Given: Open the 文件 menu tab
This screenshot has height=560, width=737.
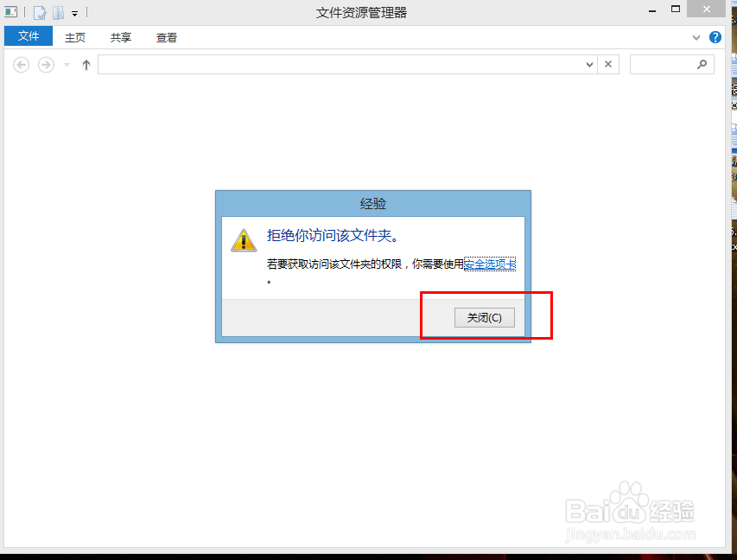Looking at the screenshot, I should click(x=29, y=36).
